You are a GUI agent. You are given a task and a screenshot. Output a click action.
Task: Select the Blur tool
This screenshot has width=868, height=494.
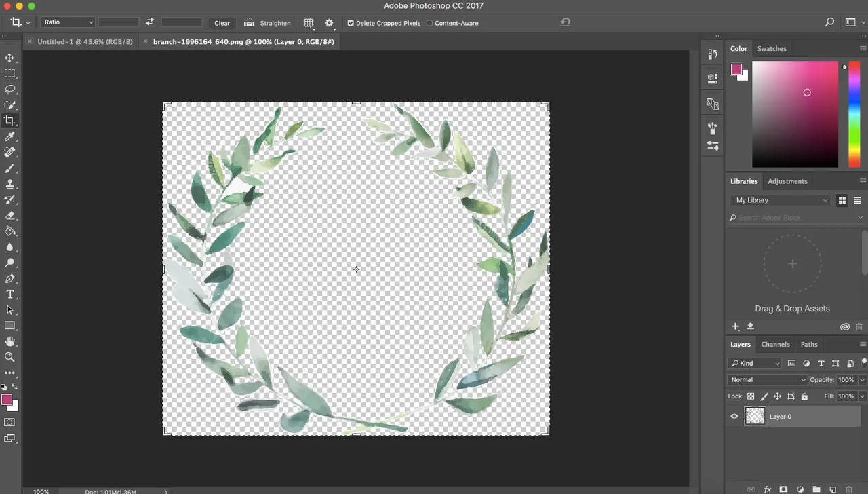point(9,247)
